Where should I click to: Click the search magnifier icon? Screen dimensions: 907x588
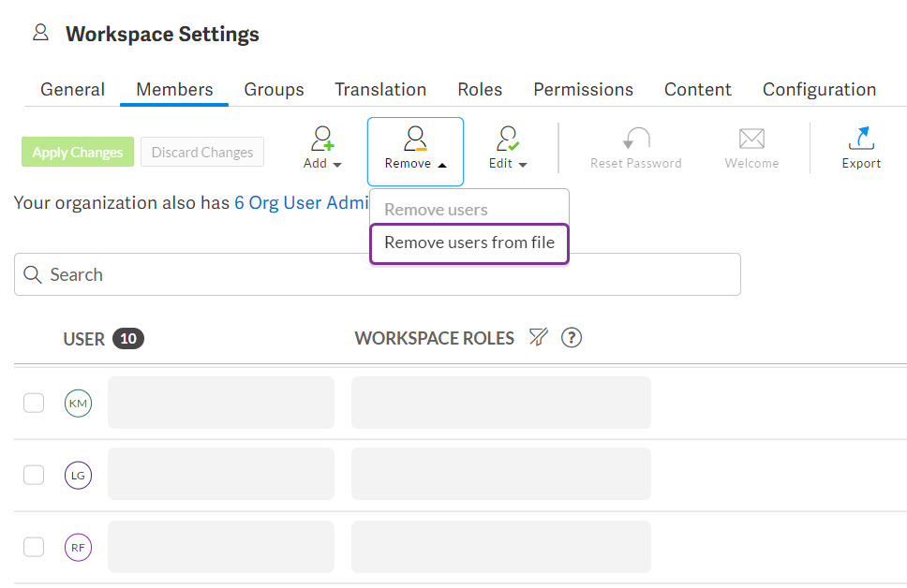(33, 274)
